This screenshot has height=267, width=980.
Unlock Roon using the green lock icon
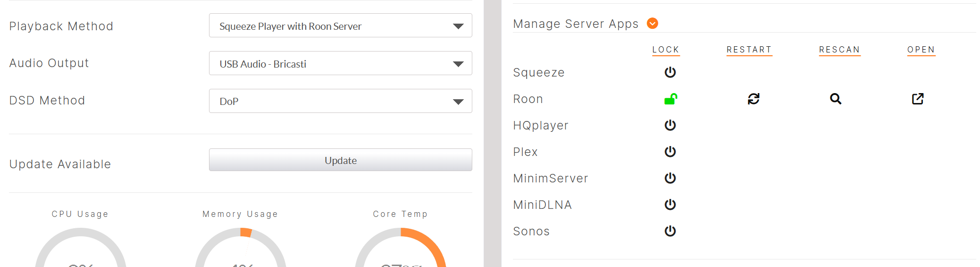pyautogui.click(x=670, y=99)
